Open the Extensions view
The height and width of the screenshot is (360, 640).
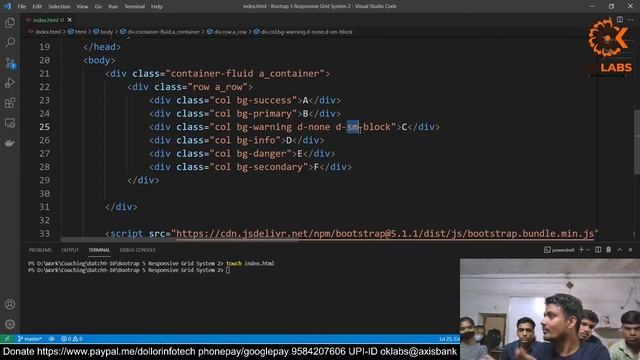10,103
